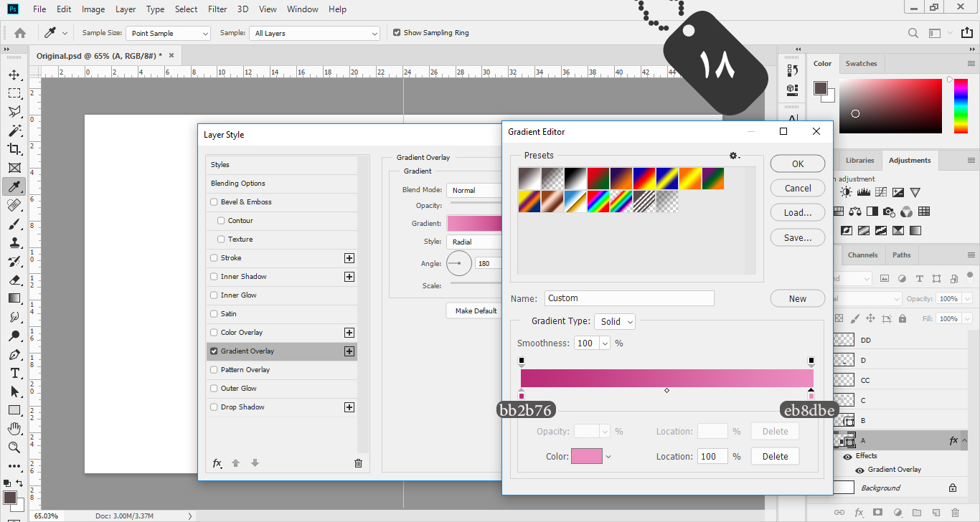
Task: Open the Sample All Layers dropdown
Action: (314, 33)
